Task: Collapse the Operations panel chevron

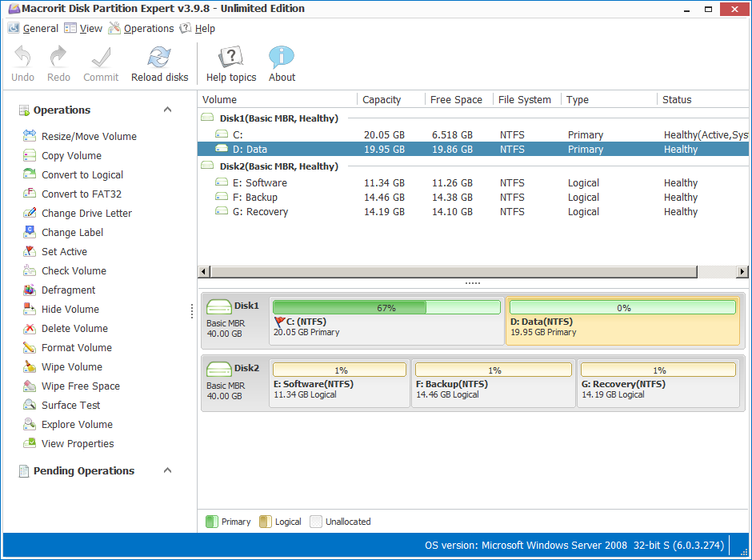Action: click(167, 110)
